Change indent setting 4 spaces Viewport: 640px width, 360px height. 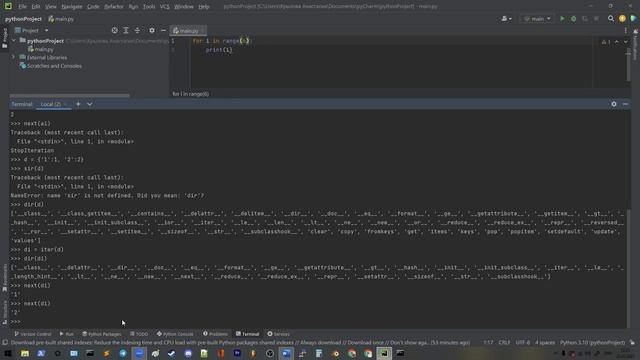click(545, 342)
